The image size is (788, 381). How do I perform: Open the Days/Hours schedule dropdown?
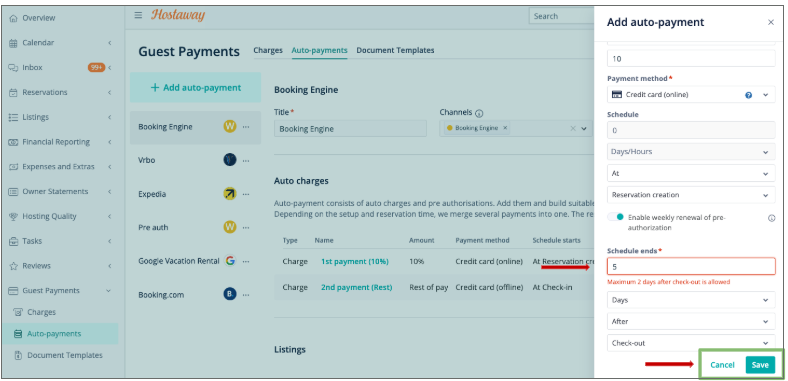coord(691,151)
